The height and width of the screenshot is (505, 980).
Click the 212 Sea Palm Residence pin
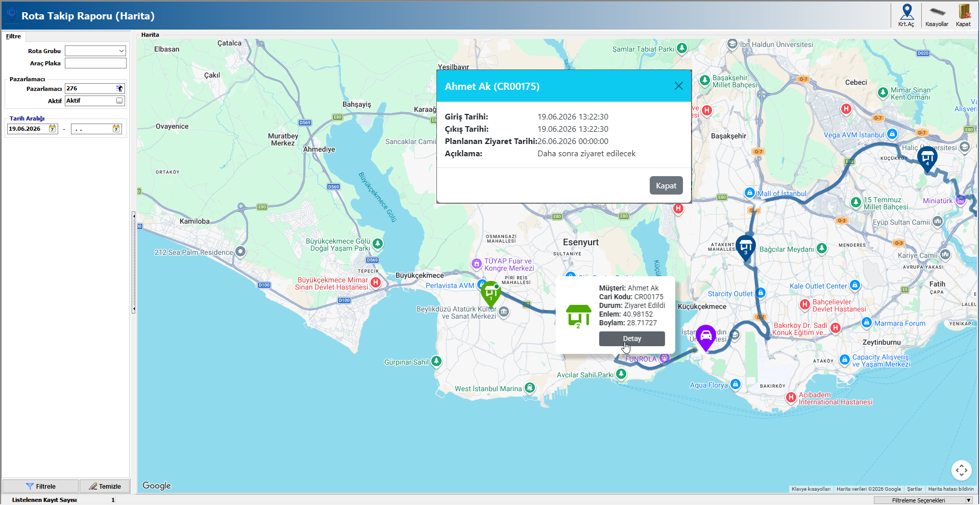(240, 251)
